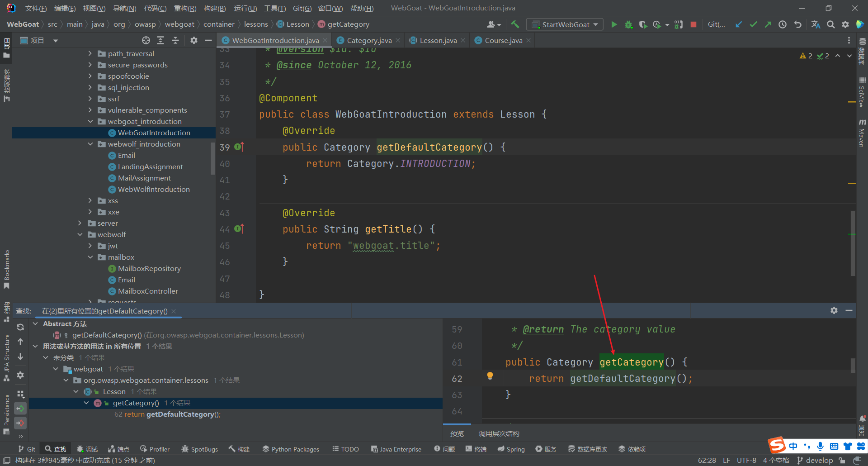Rerun the find usages search
868x466 pixels.
[20, 327]
